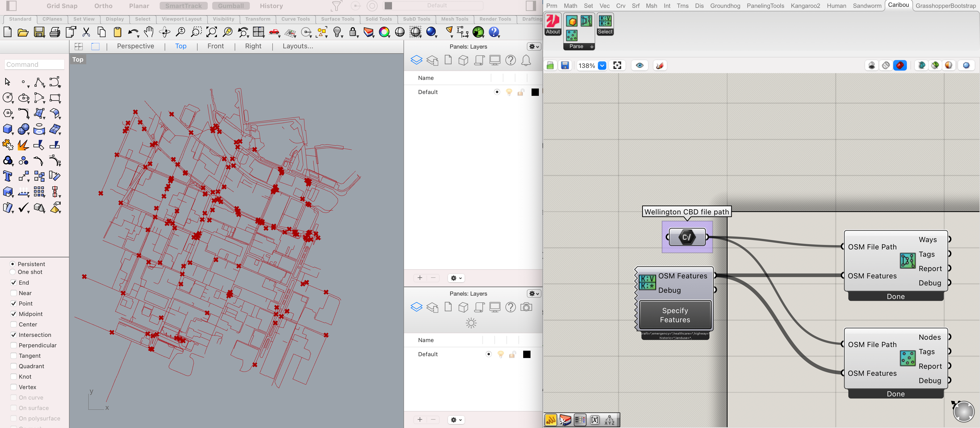Select the Pan hand tool icon
The height and width of the screenshot is (428, 980).
149,32
